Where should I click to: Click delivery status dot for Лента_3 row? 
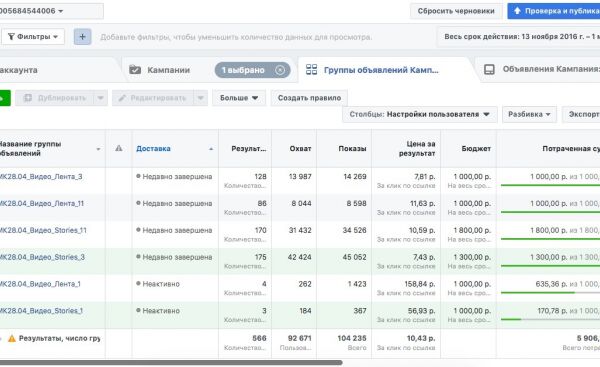(x=139, y=176)
